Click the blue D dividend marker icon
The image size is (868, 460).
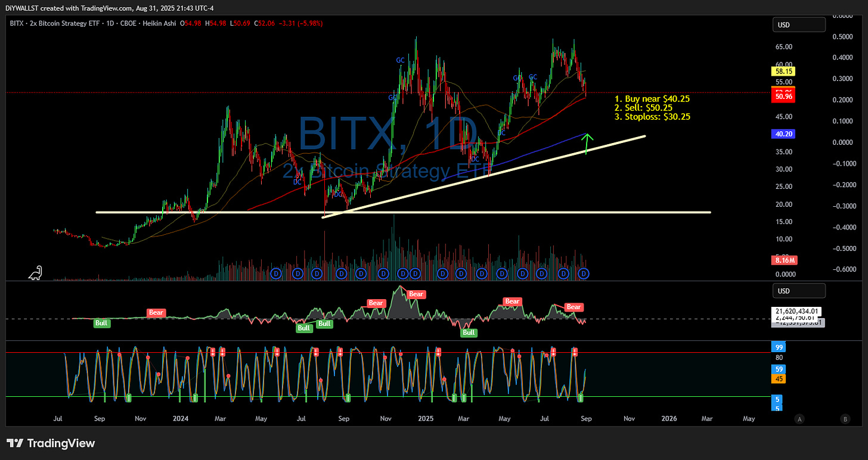[x=275, y=273]
